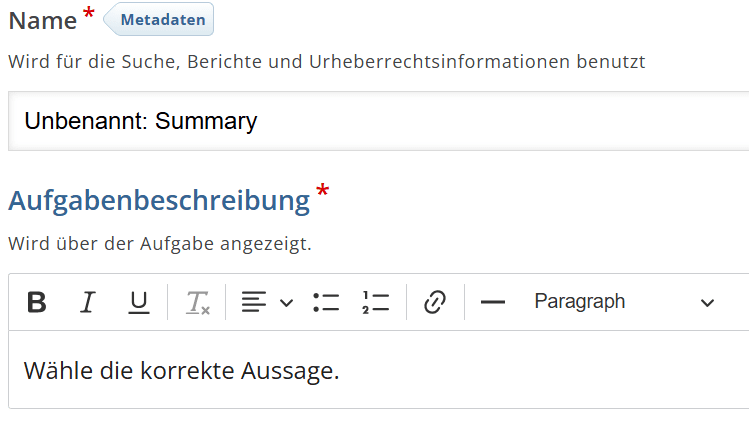Click the Paragraph dropdown chevron
The height and width of the screenshot is (445, 749).
(707, 303)
